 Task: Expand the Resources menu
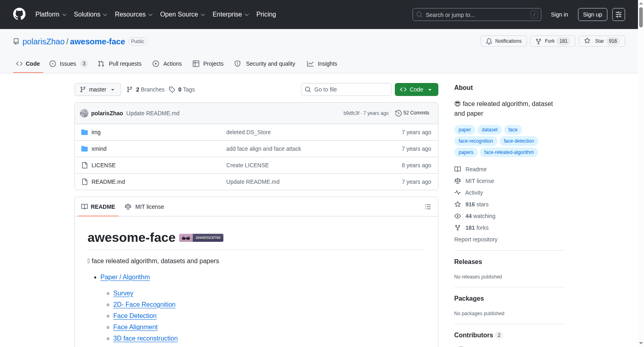134,15
